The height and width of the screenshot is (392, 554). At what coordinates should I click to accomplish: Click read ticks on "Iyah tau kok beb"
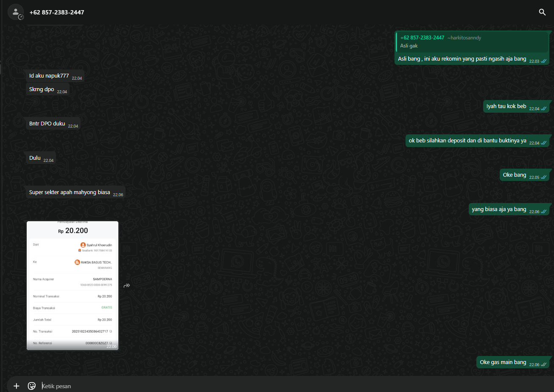pyautogui.click(x=543, y=108)
